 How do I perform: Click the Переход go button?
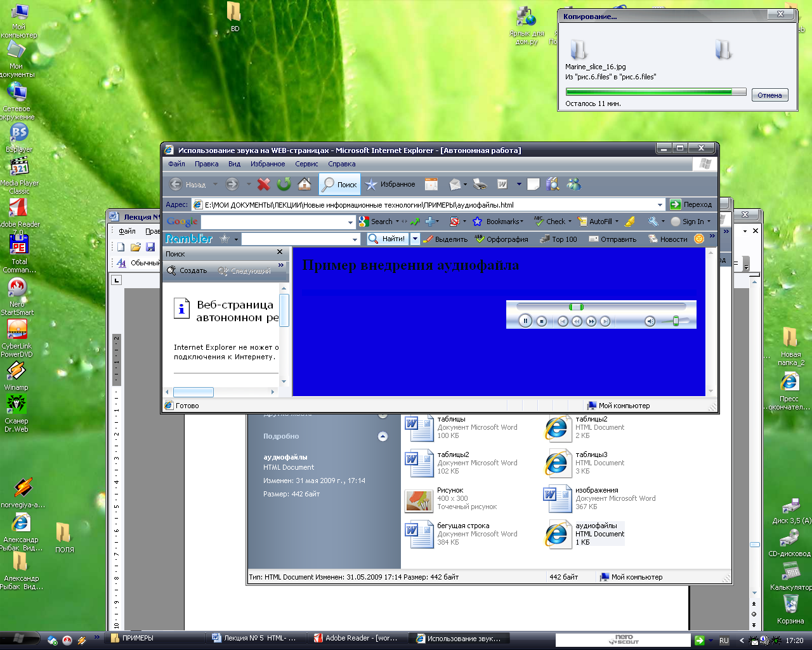[691, 204]
